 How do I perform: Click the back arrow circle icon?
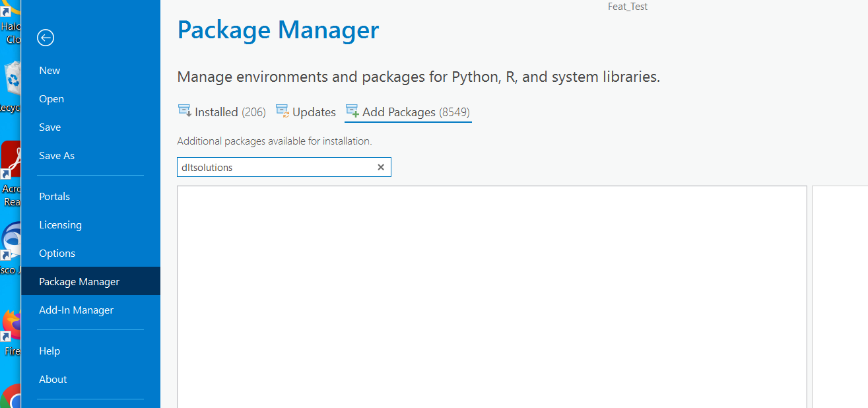pyautogui.click(x=46, y=38)
